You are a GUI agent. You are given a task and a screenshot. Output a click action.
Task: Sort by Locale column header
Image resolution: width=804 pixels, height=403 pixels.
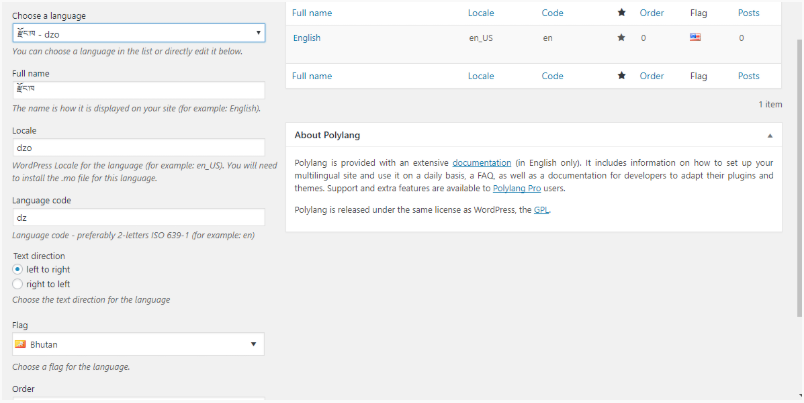click(481, 13)
